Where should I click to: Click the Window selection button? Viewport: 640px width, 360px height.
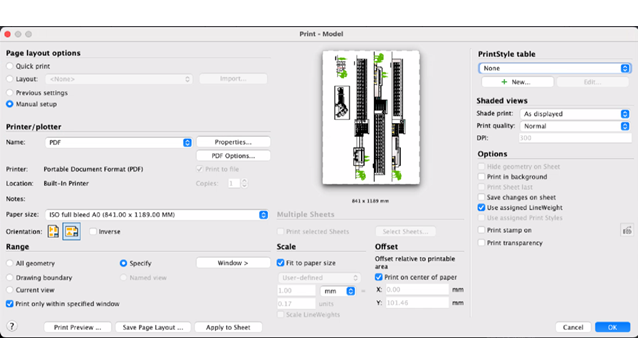click(x=233, y=263)
